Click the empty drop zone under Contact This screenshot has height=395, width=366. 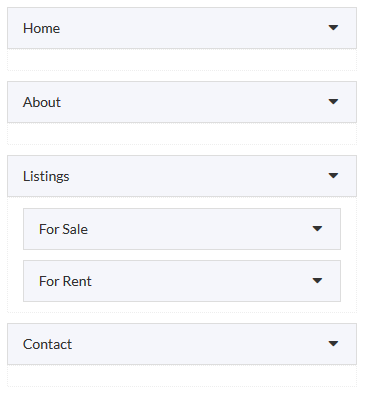pos(182,376)
